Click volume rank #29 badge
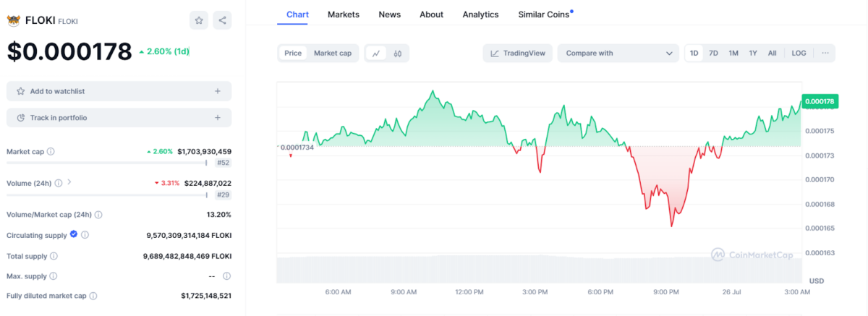This screenshot has height=316, width=868. click(223, 195)
